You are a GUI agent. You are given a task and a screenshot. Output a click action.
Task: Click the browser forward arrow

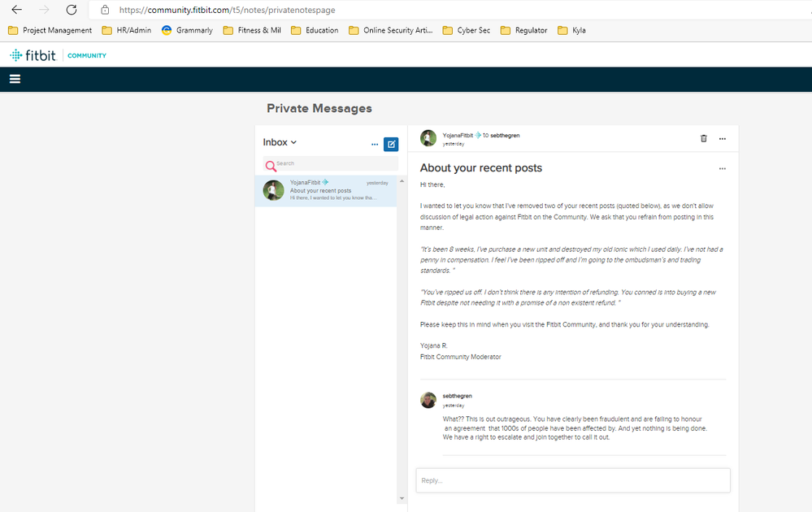[45, 10]
